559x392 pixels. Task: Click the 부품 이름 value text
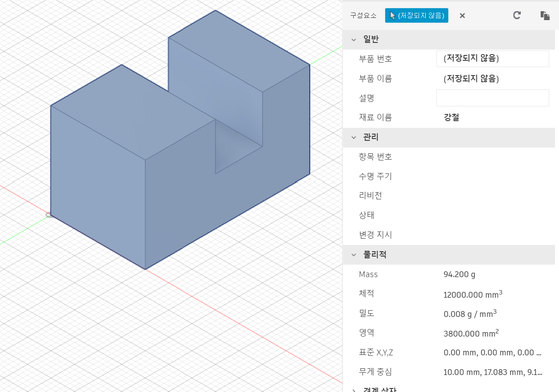(471, 79)
